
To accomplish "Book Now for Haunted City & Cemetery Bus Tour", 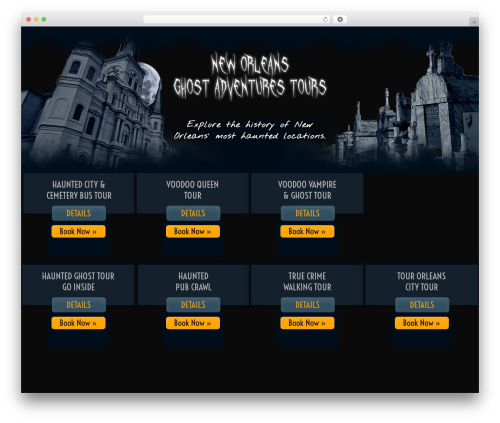I will coord(78,231).
